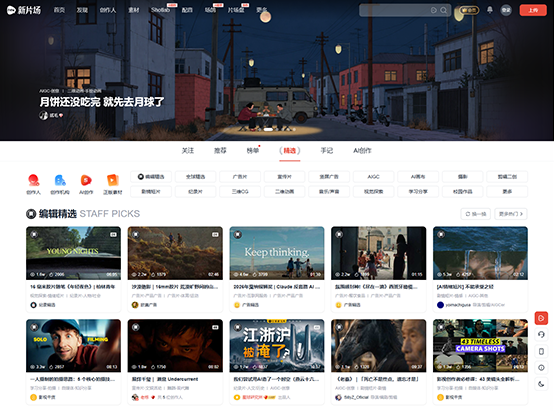The height and width of the screenshot is (415, 554).
Task: Select the 宣传片 category chip
Action: pos(284,177)
